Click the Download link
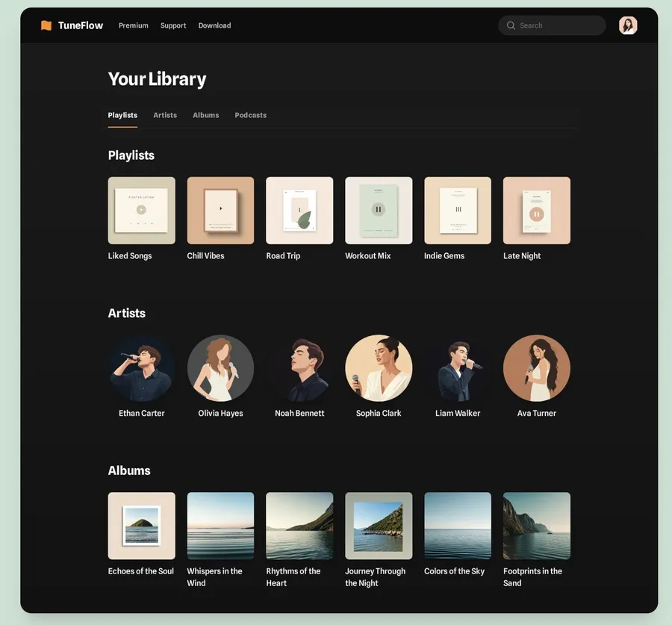672x625 pixels. [x=214, y=25]
